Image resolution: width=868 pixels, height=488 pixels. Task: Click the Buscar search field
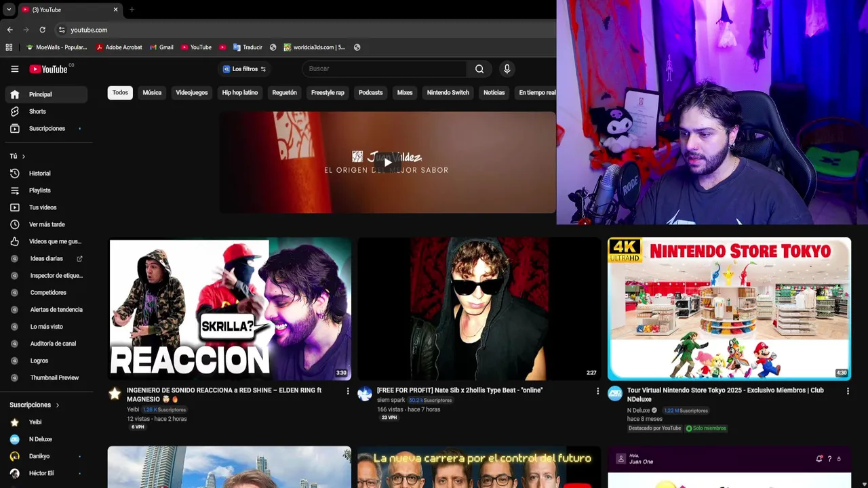click(x=384, y=68)
